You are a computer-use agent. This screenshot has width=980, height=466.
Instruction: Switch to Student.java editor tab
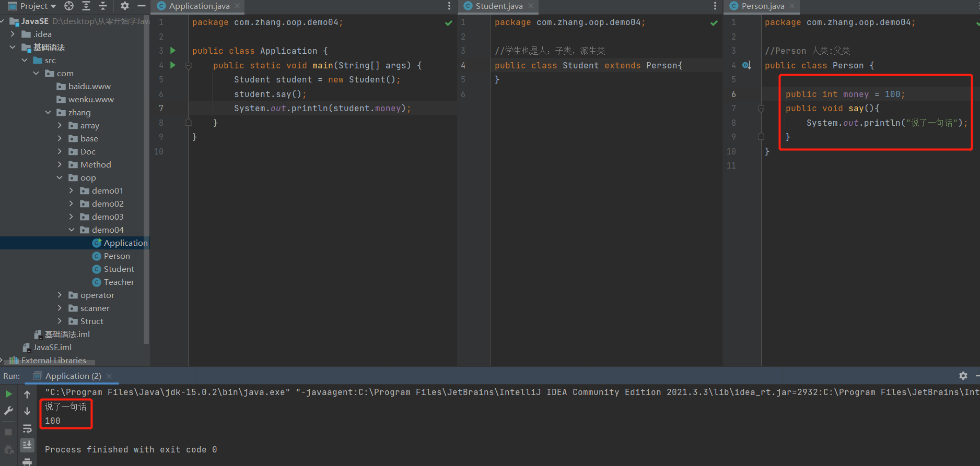click(499, 6)
